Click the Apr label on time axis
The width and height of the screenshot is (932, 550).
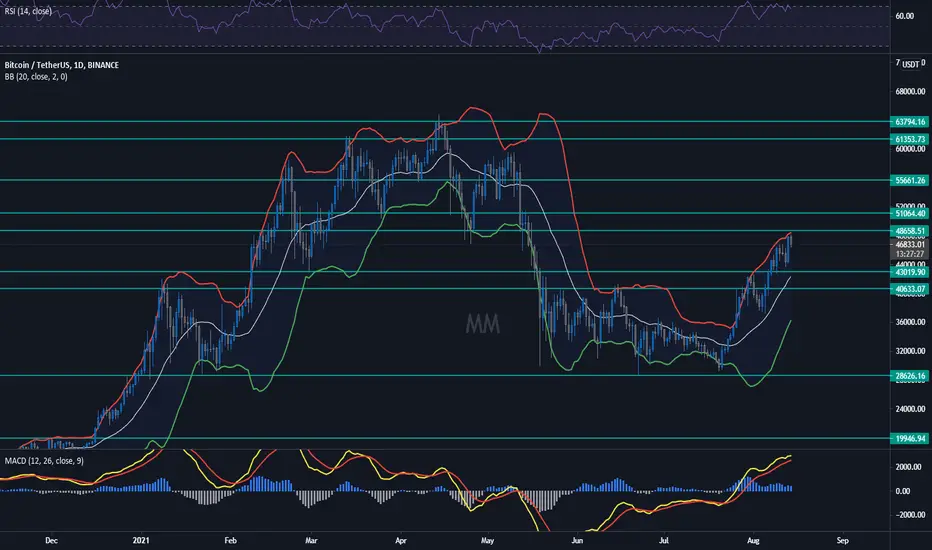401,540
